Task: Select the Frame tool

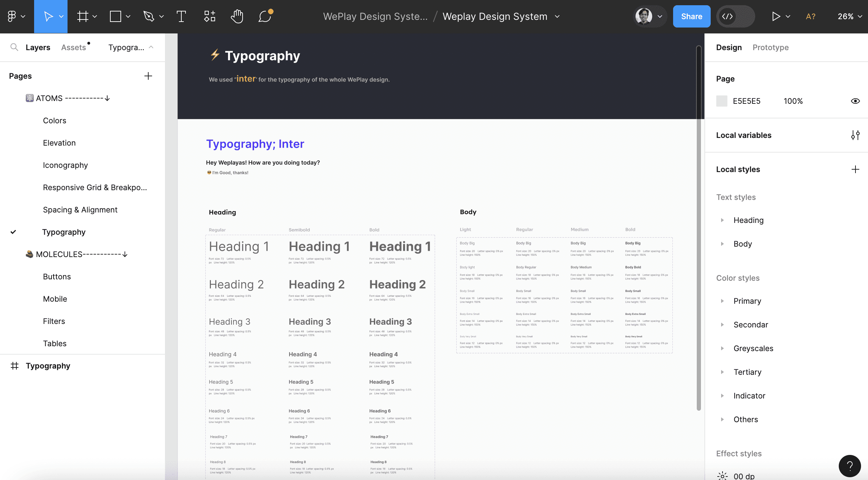Action: (82, 16)
